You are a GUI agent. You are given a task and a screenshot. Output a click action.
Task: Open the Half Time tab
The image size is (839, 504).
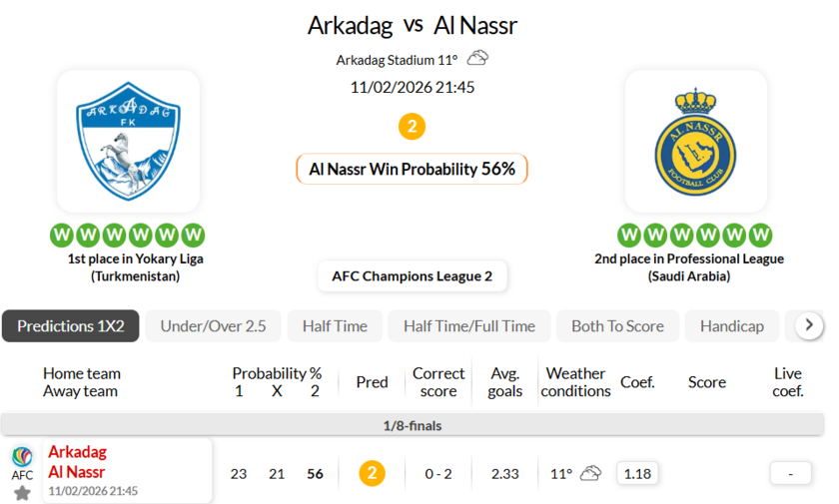tap(335, 326)
